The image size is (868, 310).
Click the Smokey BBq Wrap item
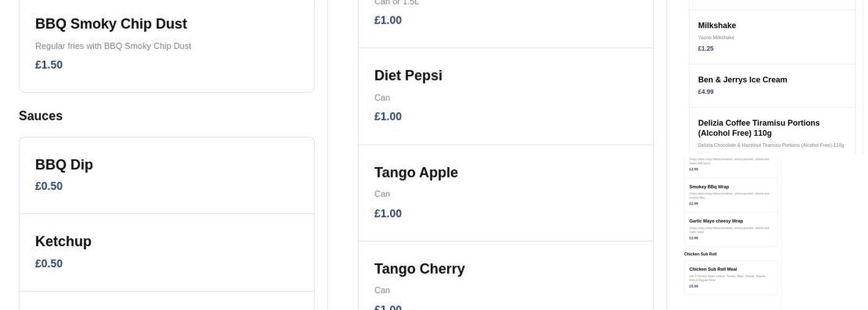[709, 187]
